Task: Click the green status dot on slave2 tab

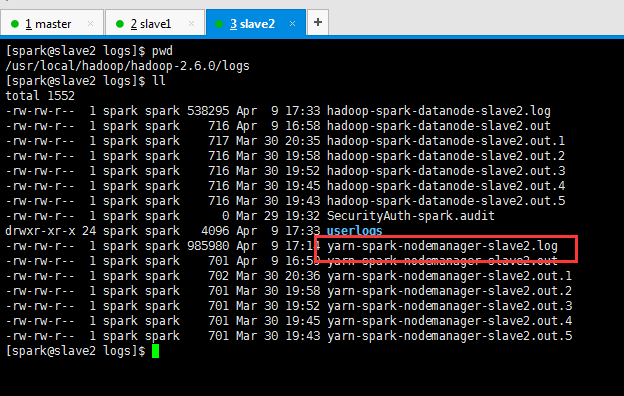Action: (x=219, y=24)
